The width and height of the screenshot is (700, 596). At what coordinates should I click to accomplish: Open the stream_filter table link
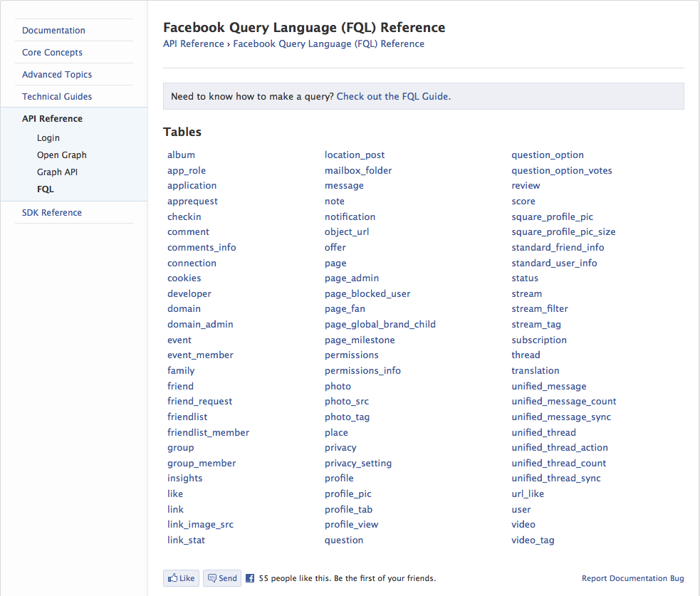540,309
